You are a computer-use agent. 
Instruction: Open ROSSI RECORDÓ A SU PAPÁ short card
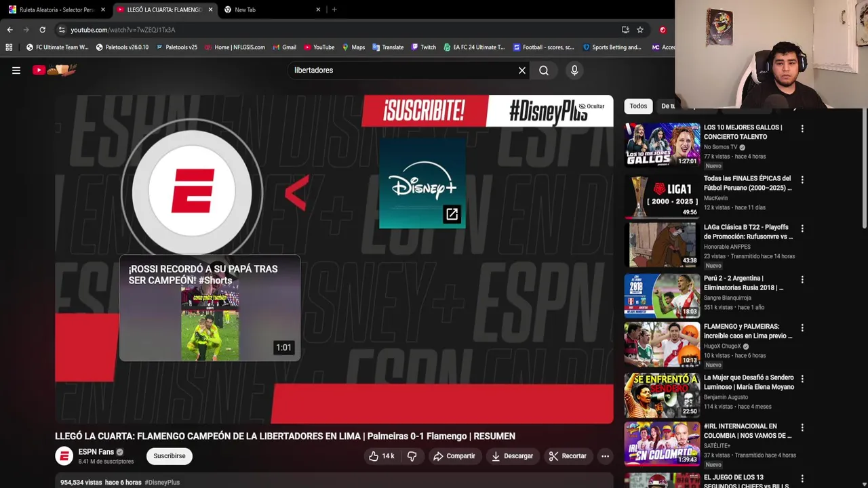210,308
